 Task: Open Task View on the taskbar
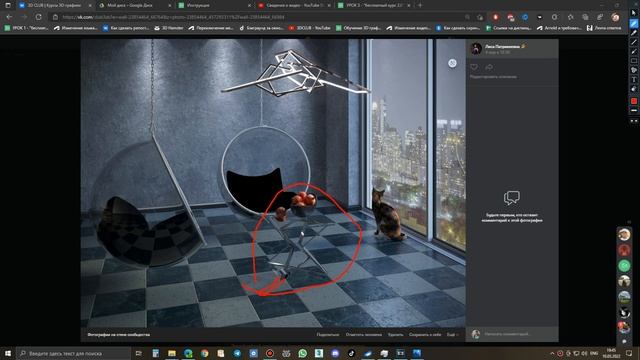pyautogui.click(x=138, y=353)
